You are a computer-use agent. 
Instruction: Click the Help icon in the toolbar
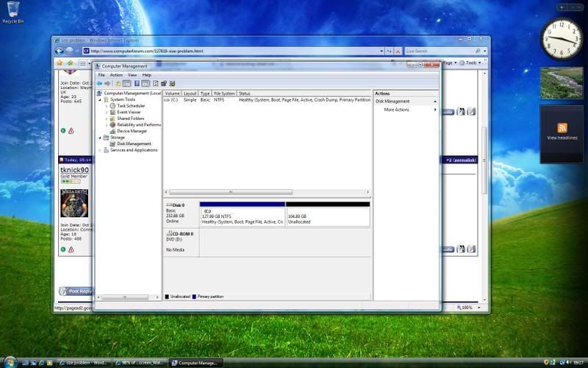pos(137,84)
